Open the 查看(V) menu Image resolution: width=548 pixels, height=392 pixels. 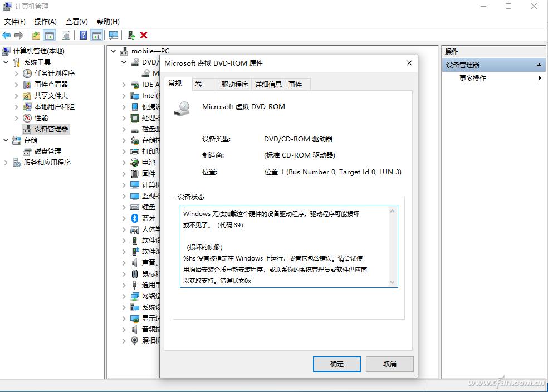tap(76, 21)
